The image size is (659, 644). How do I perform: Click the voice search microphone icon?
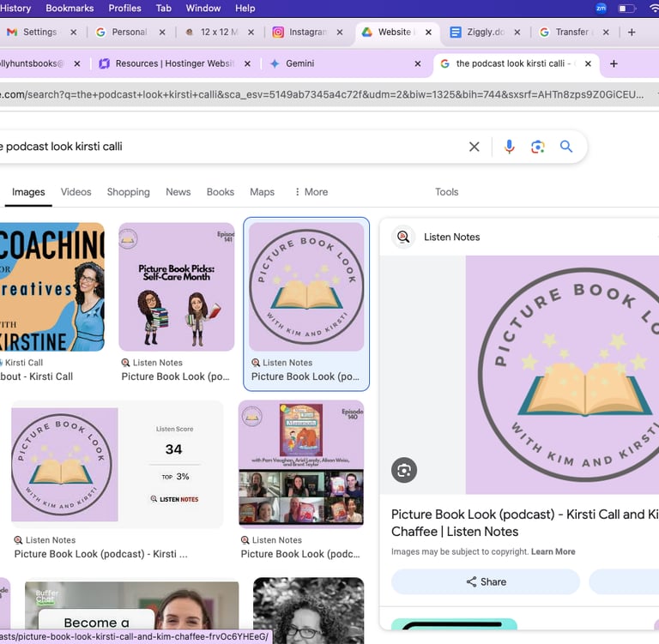pyautogui.click(x=509, y=147)
